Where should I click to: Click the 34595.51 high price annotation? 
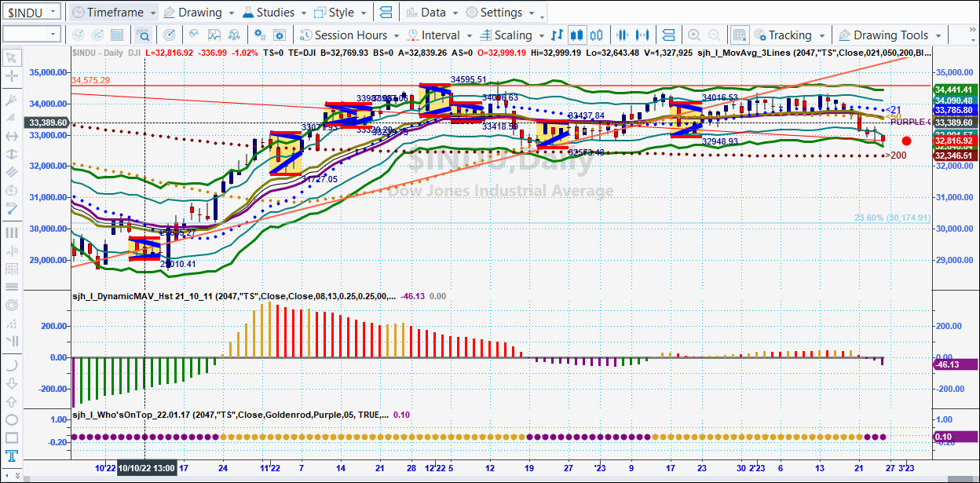(469, 79)
